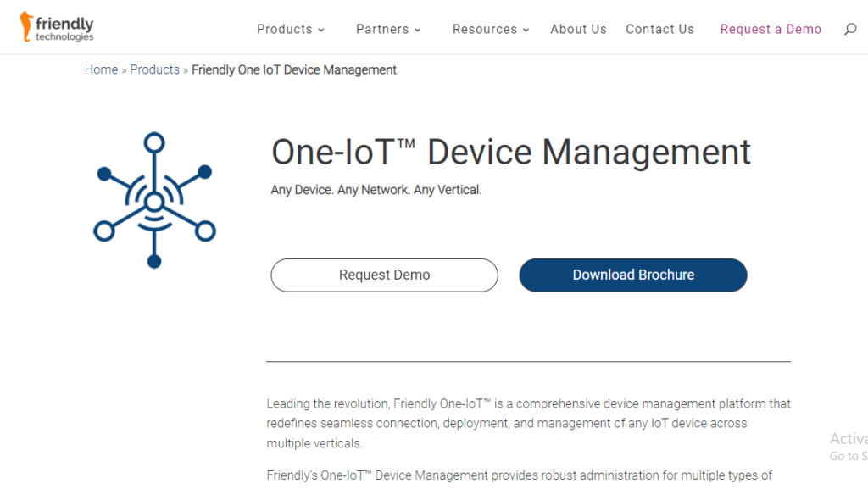
Task: Open the Partners menu
Action: tap(382, 30)
